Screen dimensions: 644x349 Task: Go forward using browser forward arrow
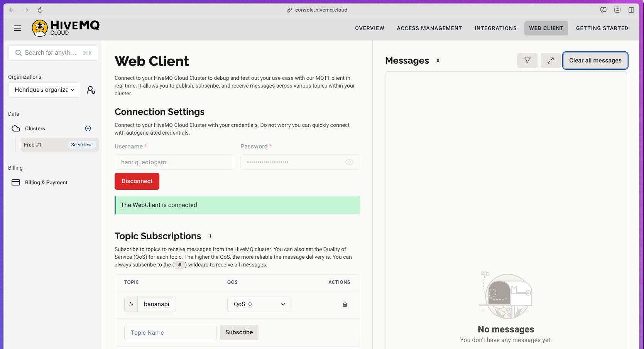coord(26,10)
